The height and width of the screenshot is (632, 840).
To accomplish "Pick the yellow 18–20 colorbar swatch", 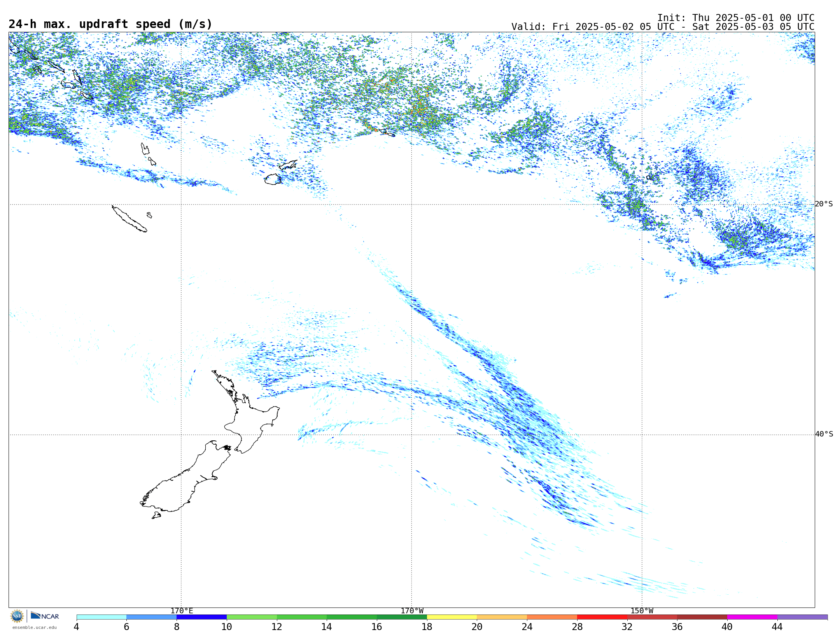I will click(x=452, y=617).
